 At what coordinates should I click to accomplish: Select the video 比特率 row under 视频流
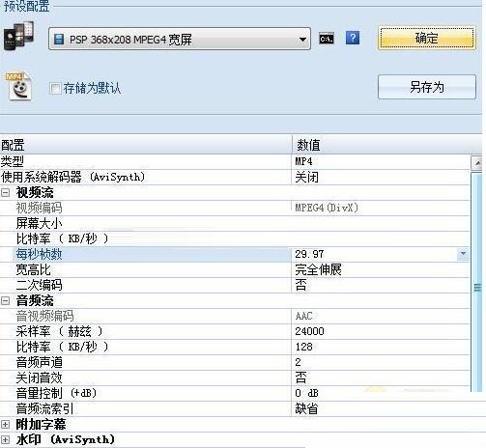pos(235,238)
